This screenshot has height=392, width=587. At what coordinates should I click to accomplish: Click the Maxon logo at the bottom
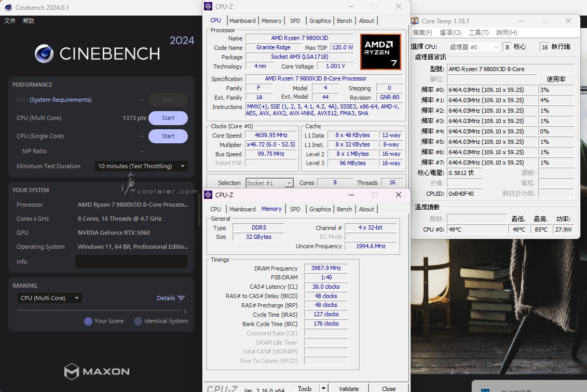coord(97,371)
